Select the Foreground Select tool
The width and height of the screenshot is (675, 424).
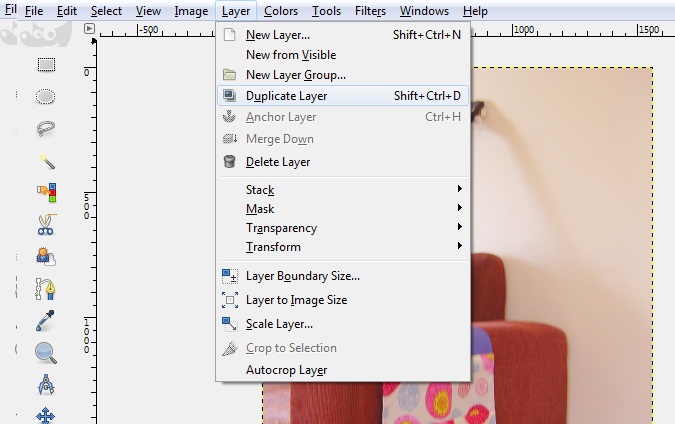point(46,256)
